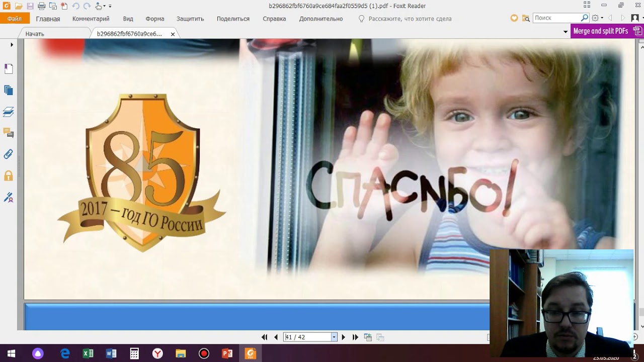644x362 pixels.
Task: Go to the first page
Action: (265, 337)
